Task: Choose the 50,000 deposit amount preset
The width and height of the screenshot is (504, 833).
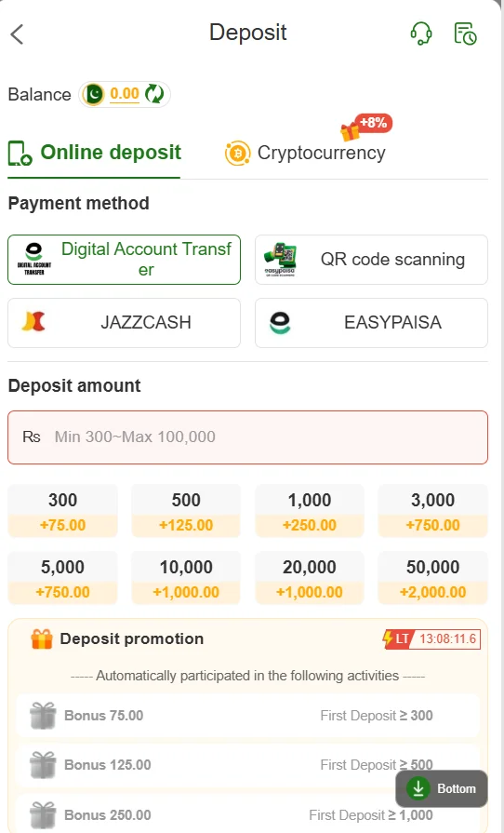Action: click(x=433, y=578)
